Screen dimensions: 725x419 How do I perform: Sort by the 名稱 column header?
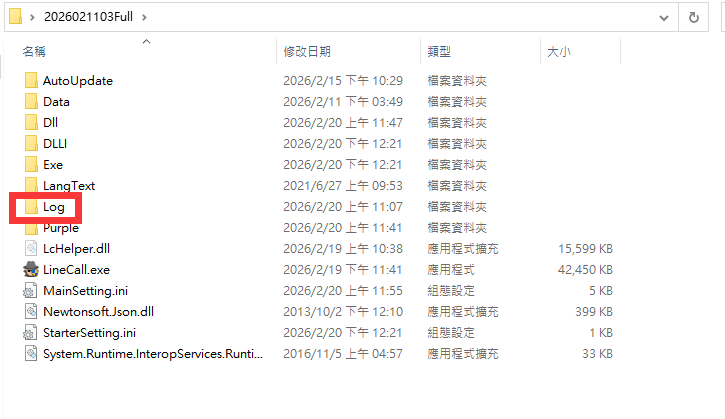click(34, 52)
